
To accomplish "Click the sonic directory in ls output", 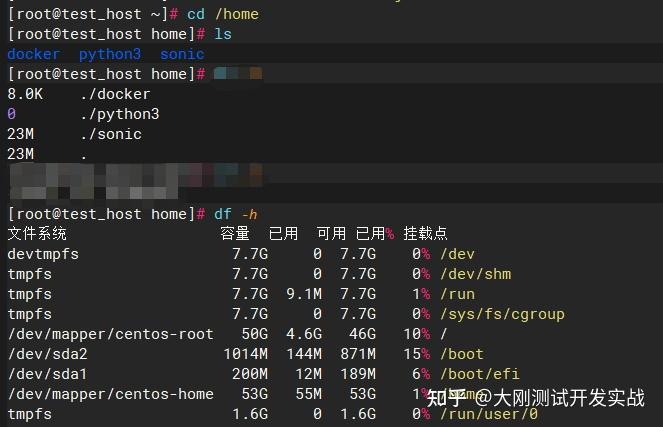I will coord(182,54).
